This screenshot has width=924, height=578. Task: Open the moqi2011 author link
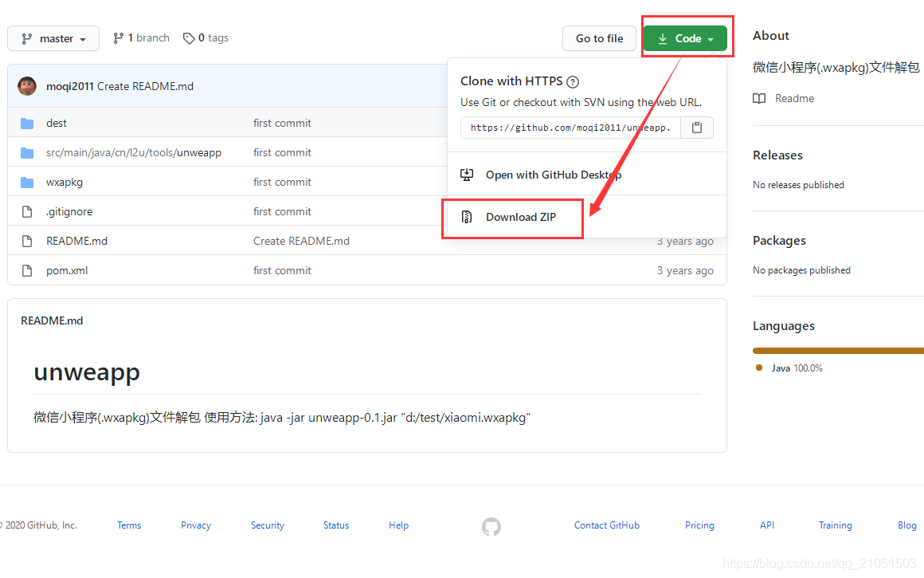(x=69, y=86)
